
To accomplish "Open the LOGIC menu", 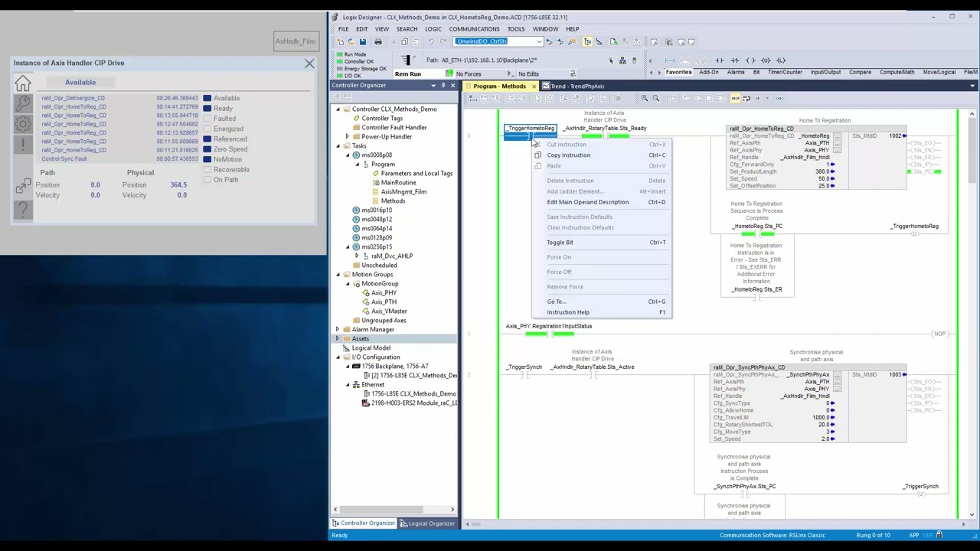I will (x=433, y=29).
